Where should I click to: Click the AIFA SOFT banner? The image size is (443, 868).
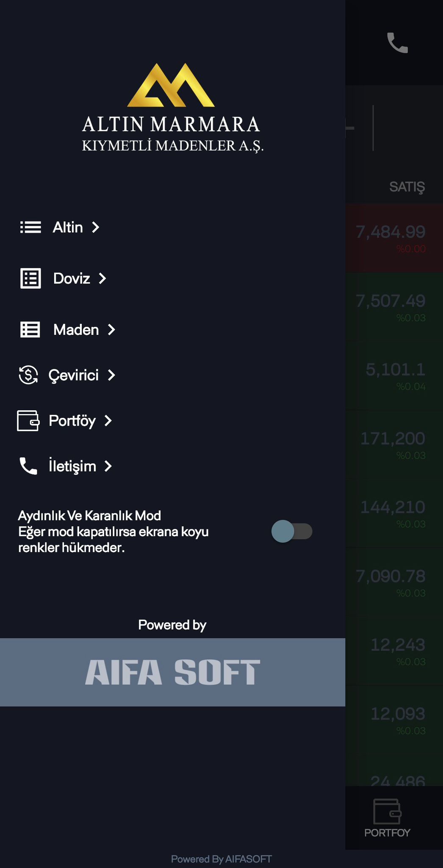[x=172, y=672]
